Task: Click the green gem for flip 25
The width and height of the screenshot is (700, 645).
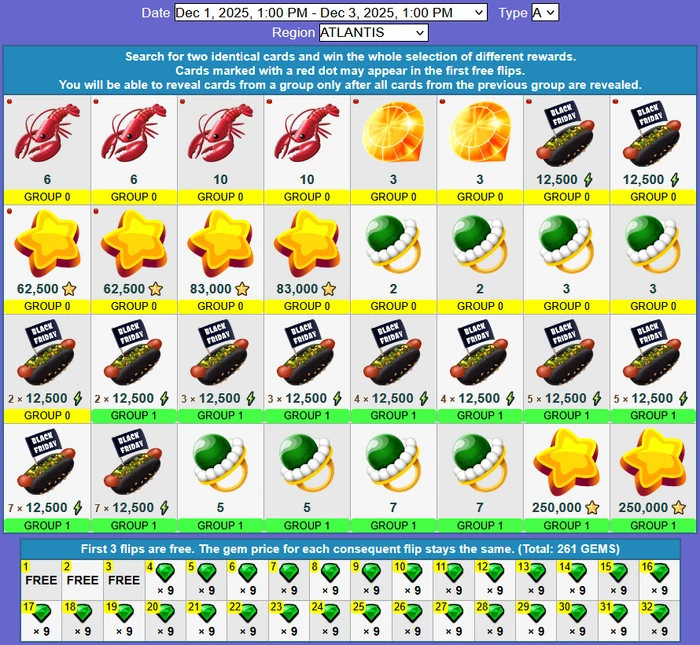Action: point(371,613)
